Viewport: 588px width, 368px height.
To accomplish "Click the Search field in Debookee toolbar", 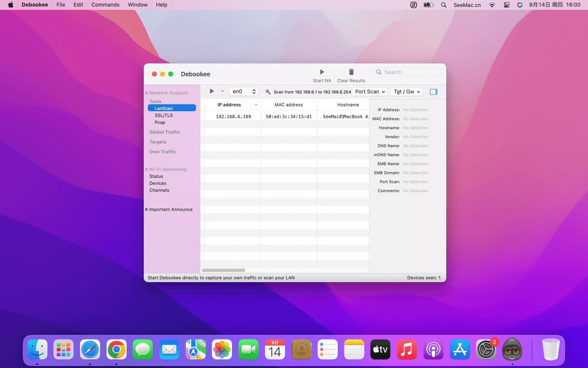I will 408,72.
